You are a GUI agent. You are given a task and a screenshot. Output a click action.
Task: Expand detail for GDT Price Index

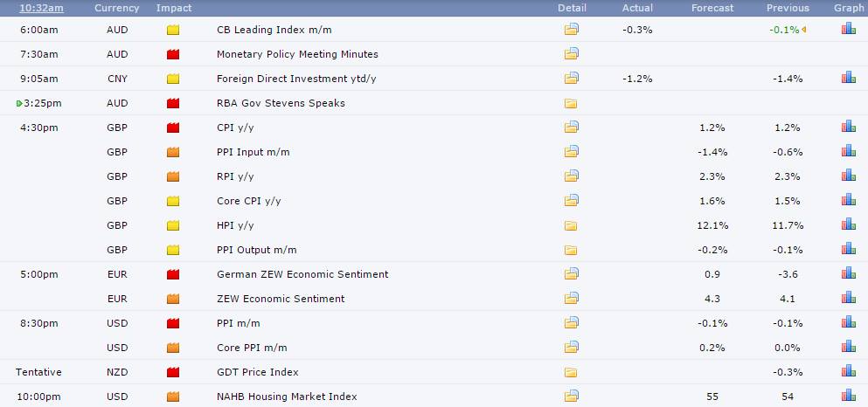[572, 372]
